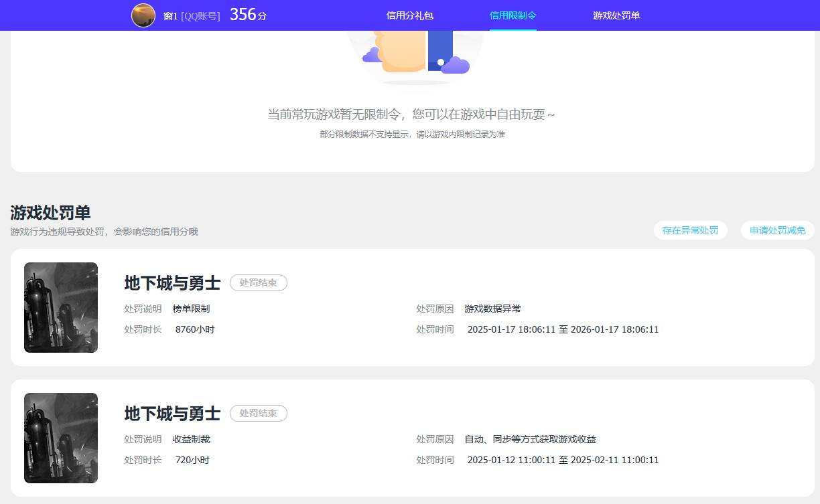Click the 356分 credit score
The width and height of the screenshot is (820, 504).
click(248, 15)
